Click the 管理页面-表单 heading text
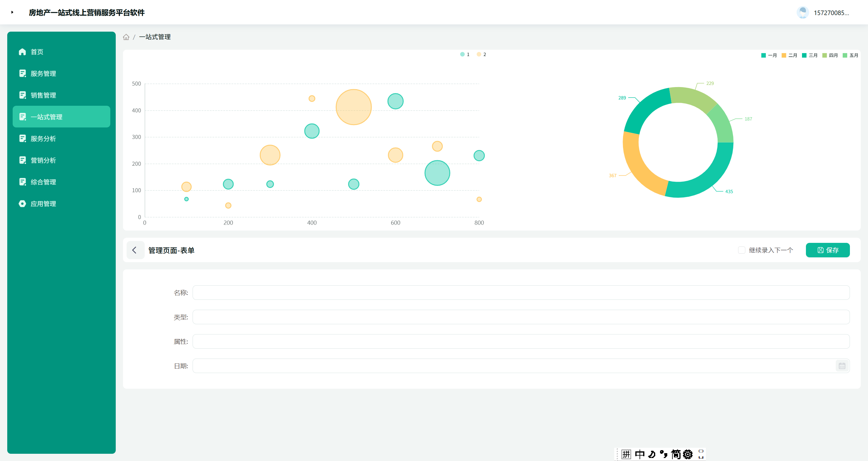The height and width of the screenshot is (461, 868). click(171, 250)
